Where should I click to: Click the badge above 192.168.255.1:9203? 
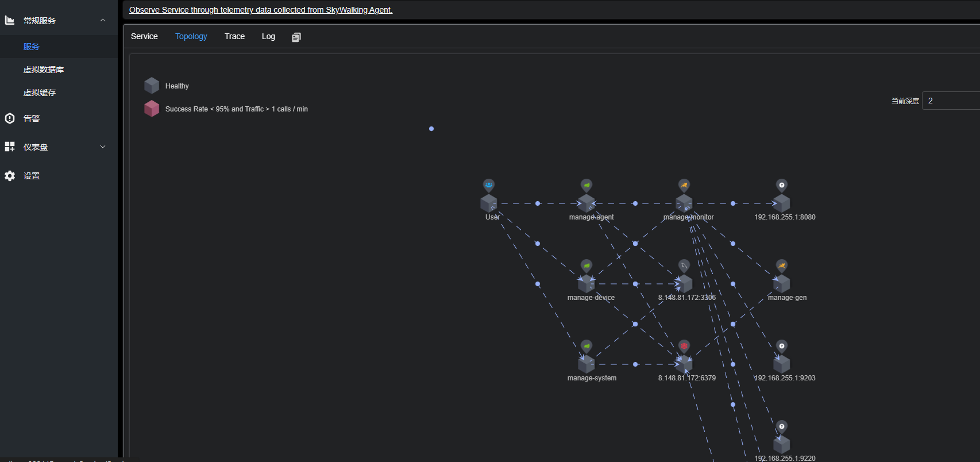[782, 346]
